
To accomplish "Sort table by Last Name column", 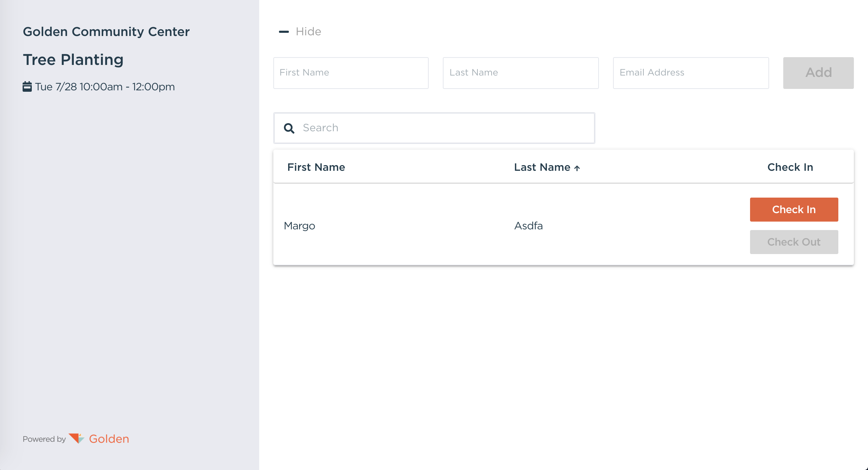I will tap(542, 167).
